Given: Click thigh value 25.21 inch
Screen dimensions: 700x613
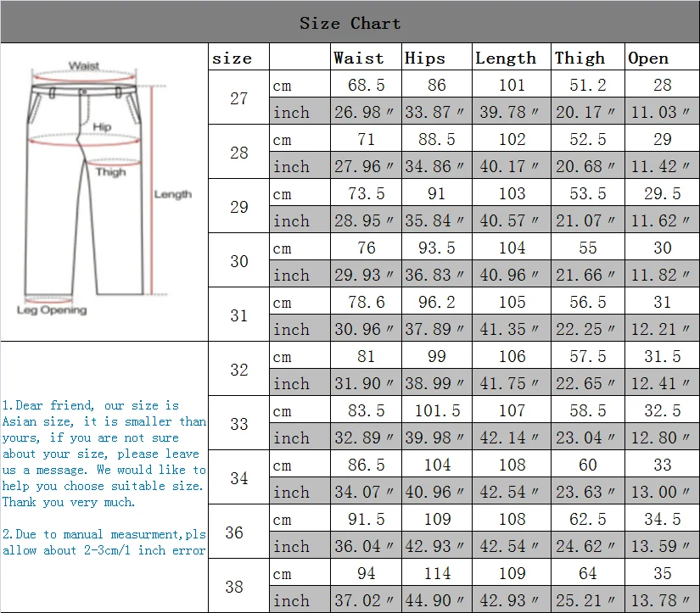Looking at the screenshot, I should (585, 600).
